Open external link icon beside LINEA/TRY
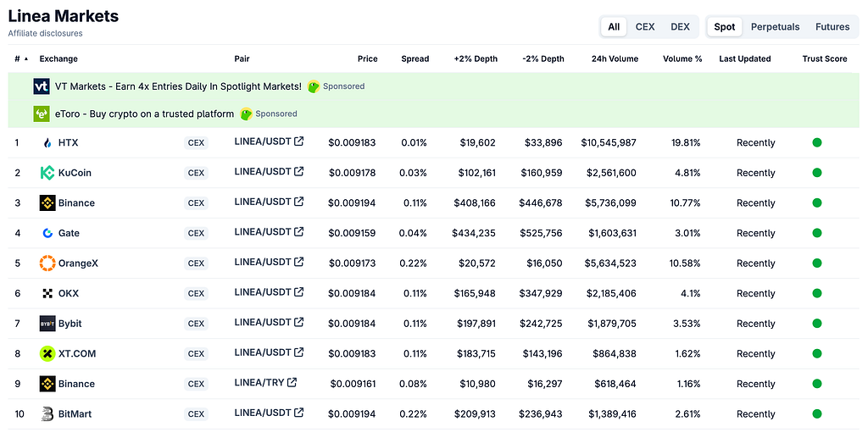This screenshot has width=868, height=438. [x=292, y=382]
